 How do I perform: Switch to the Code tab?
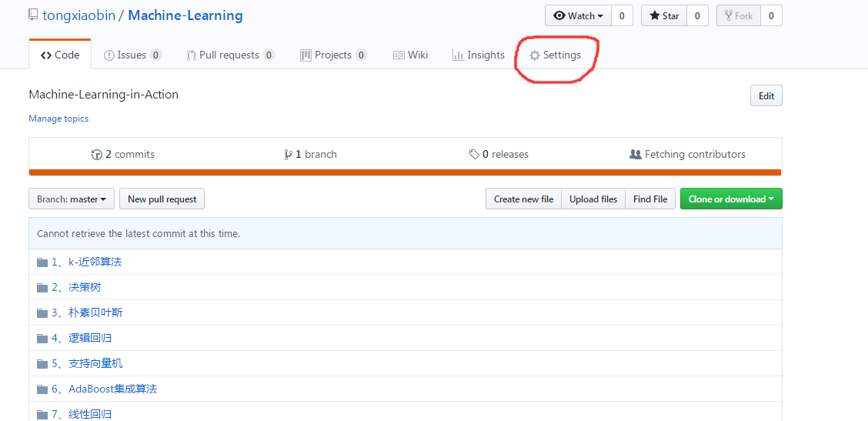[60, 55]
